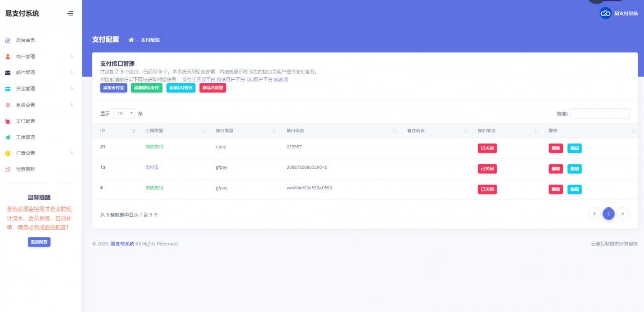Click the 易支付系统 logo icon top right

605,14
